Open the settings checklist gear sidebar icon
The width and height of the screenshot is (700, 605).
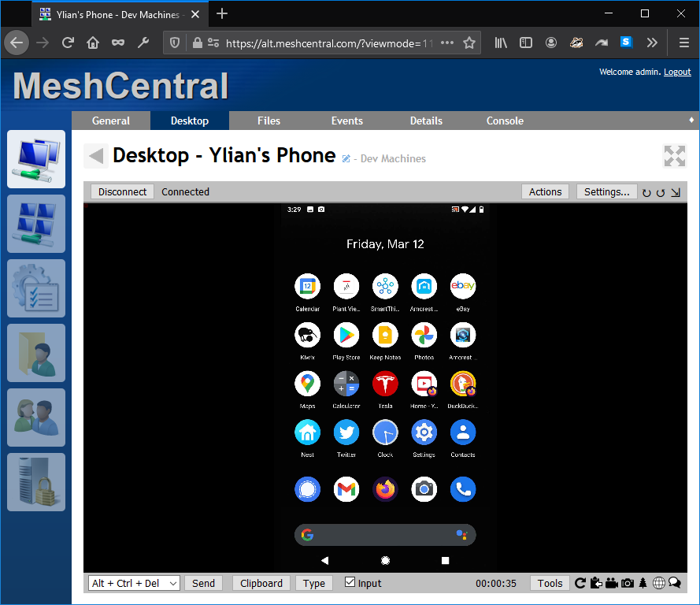(36, 288)
